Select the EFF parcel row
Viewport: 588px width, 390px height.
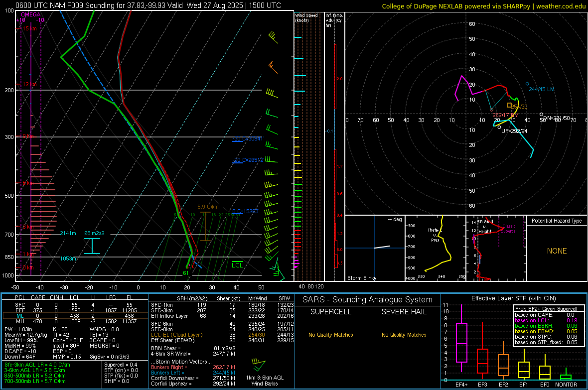(75, 310)
